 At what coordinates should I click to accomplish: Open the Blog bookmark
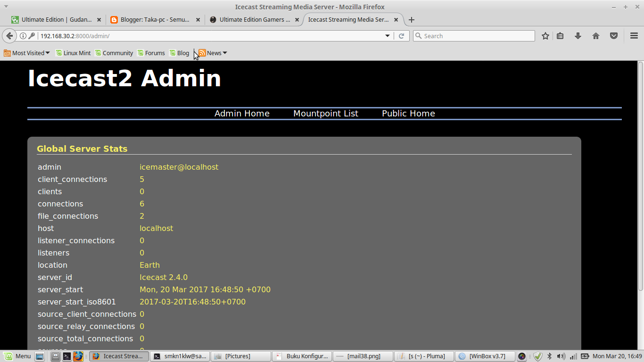[x=179, y=53]
